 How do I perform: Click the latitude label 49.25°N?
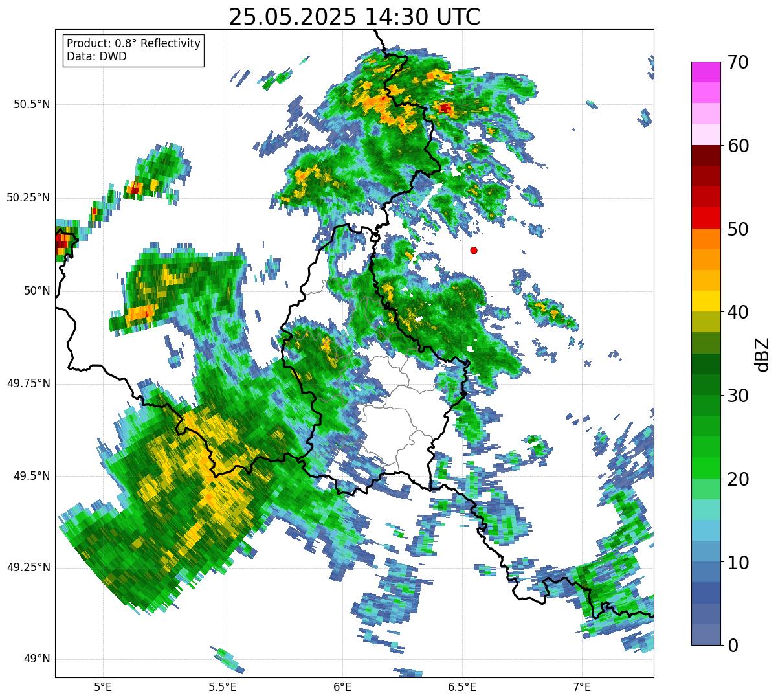pyautogui.click(x=28, y=567)
